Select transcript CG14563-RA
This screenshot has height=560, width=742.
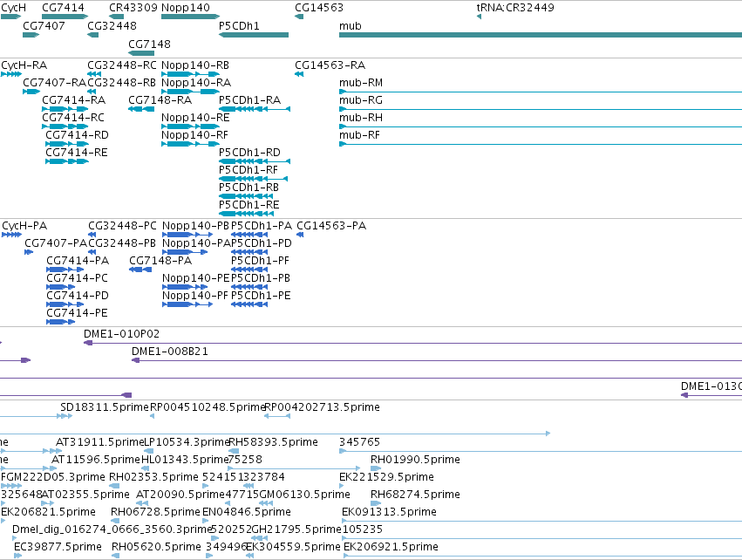[330, 65]
